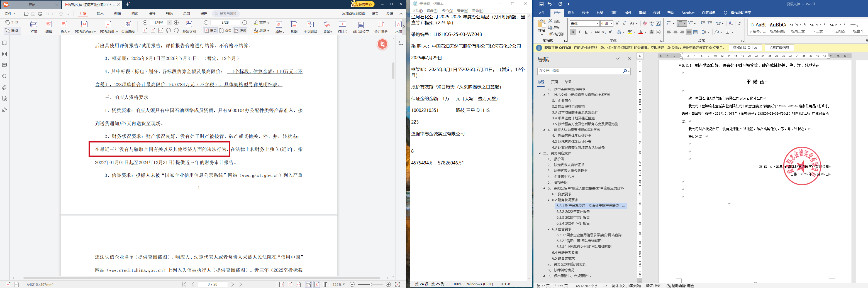
Task: Toggle Italic in Word ribbon
Action: [x=580, y=32]
